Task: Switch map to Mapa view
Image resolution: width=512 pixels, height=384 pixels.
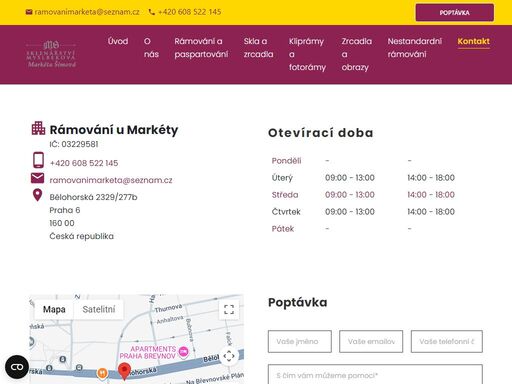Action: [x=54, y=309]
